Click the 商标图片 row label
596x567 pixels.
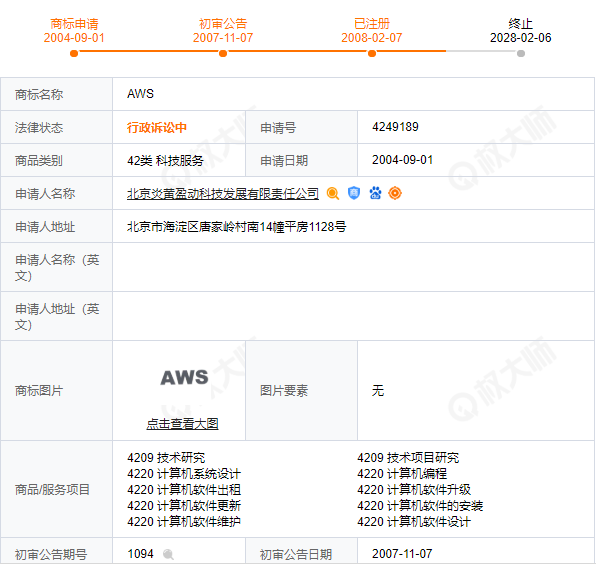click(x=39, y=391)
